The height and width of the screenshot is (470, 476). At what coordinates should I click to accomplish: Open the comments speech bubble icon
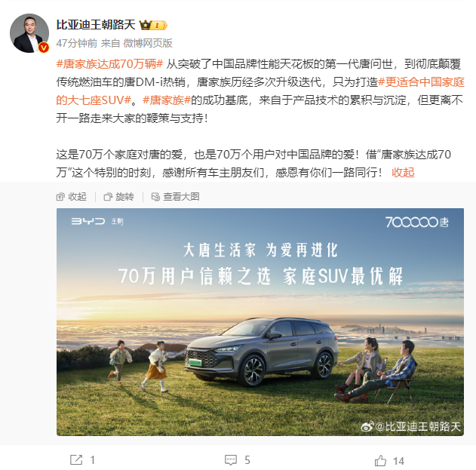231,460
